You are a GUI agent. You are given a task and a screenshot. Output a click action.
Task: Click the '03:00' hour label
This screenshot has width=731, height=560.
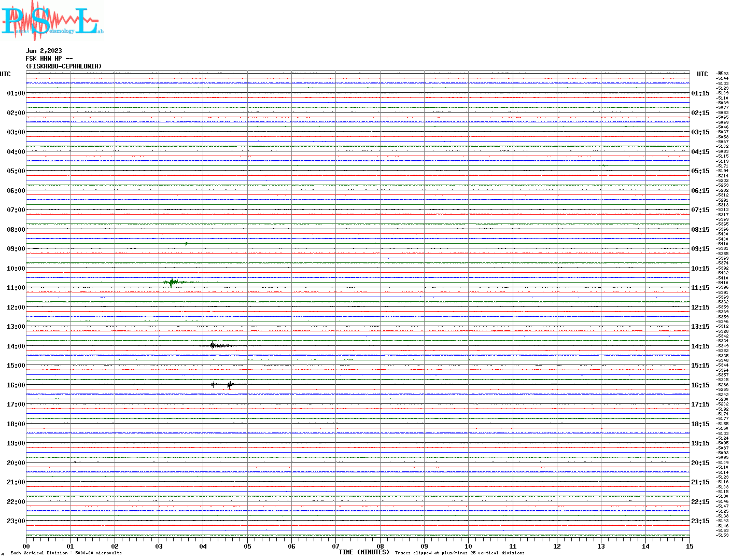(16, 132)
